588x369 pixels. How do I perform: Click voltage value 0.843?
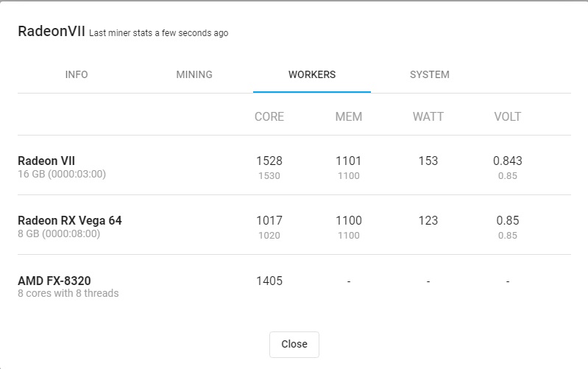click(x=508, y=161)
